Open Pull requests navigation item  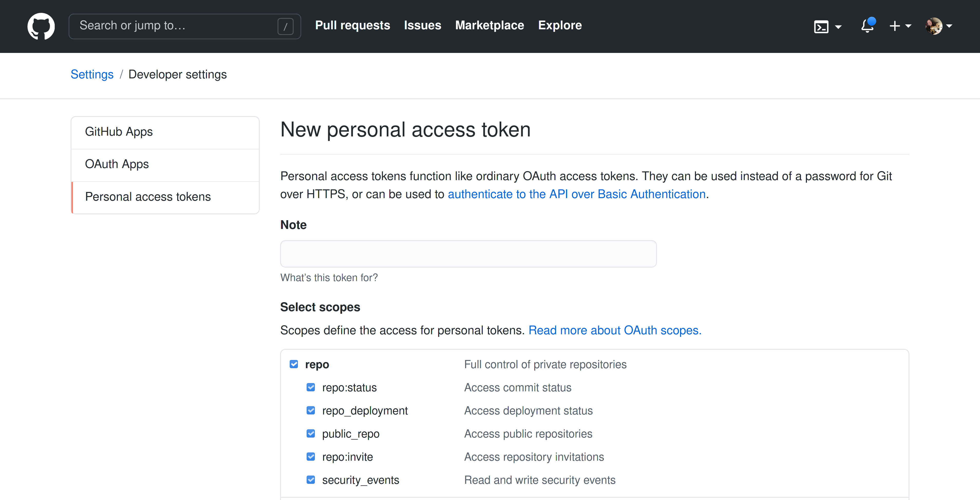tap(353, 25)
